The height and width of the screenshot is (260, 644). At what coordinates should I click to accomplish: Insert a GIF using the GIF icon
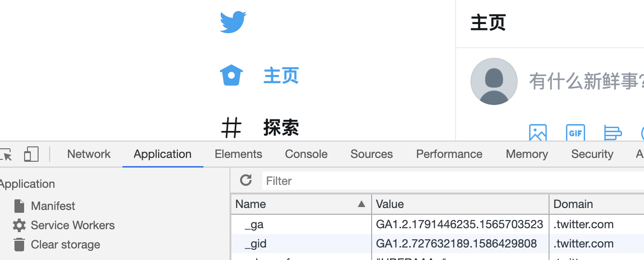click(x=576, y=133)
